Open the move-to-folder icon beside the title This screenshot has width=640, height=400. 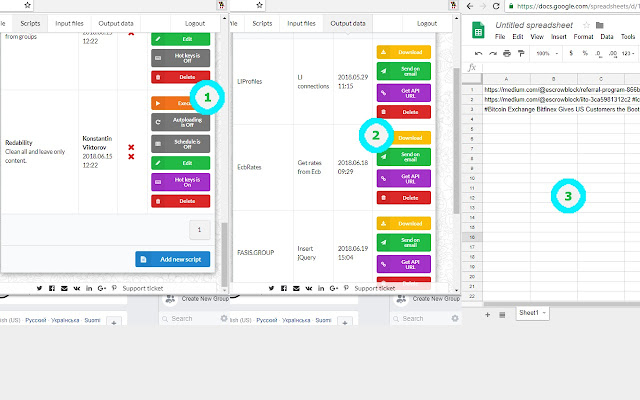coord(600,25)
